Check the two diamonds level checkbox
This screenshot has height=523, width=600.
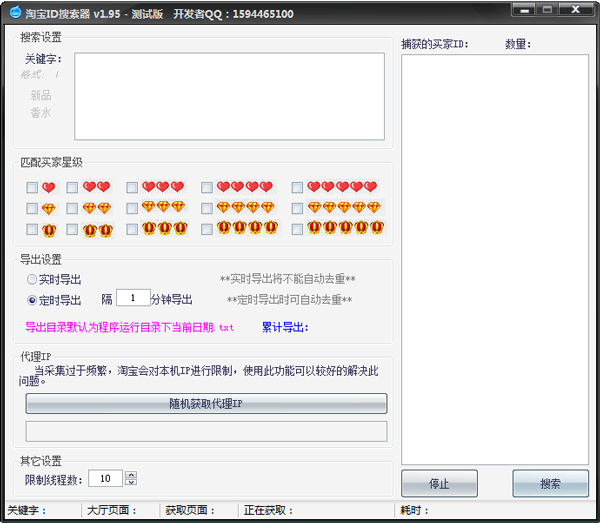point(73,209)
